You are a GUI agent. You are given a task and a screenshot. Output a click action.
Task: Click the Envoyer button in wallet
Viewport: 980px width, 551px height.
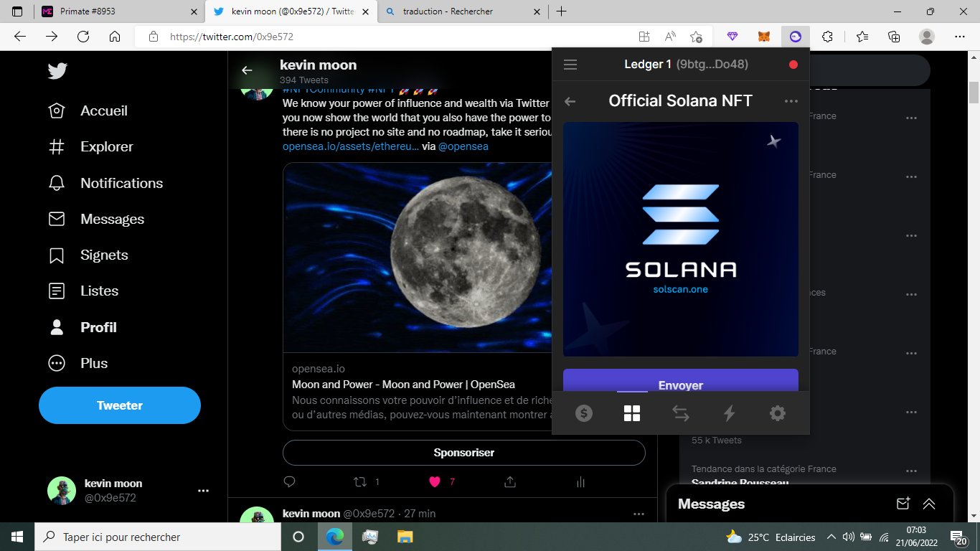pyautogui.click(x=681, y=380)
